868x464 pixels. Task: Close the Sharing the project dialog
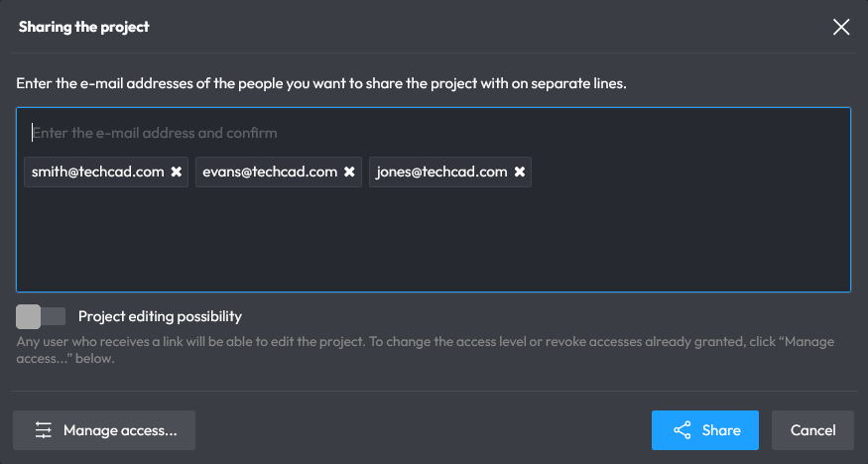(841, 27)
